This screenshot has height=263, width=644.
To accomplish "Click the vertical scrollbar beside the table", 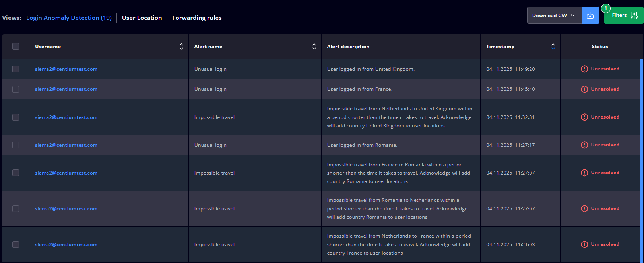I will pyautogui.click(x=641, y=161).
